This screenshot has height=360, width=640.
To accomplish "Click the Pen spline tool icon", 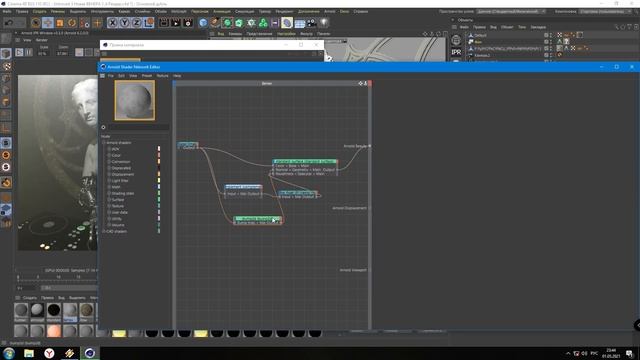I will (215, 23).
